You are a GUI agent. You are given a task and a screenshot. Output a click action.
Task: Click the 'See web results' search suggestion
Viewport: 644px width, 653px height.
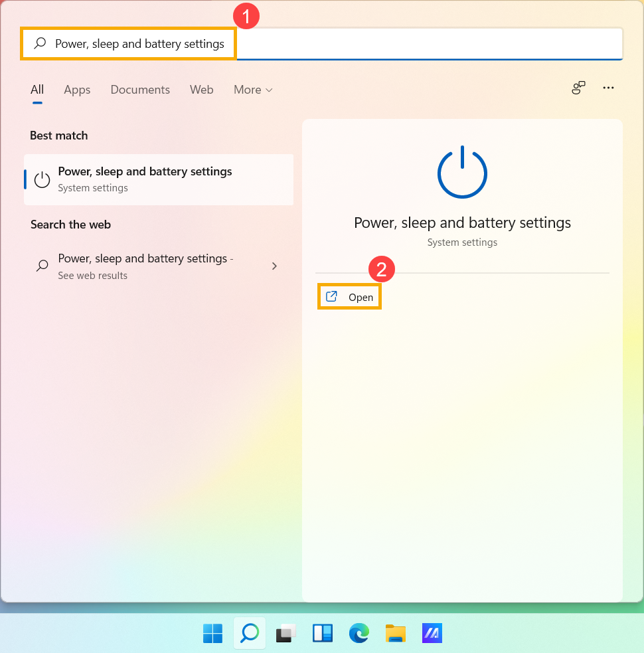click(x=145, y=266)
